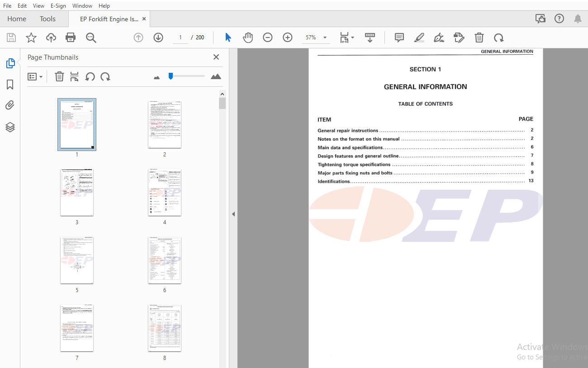Open the read mode scrolling tool icon
The height and width of the screenshot is (368, 588).
(x=370, y=38)
